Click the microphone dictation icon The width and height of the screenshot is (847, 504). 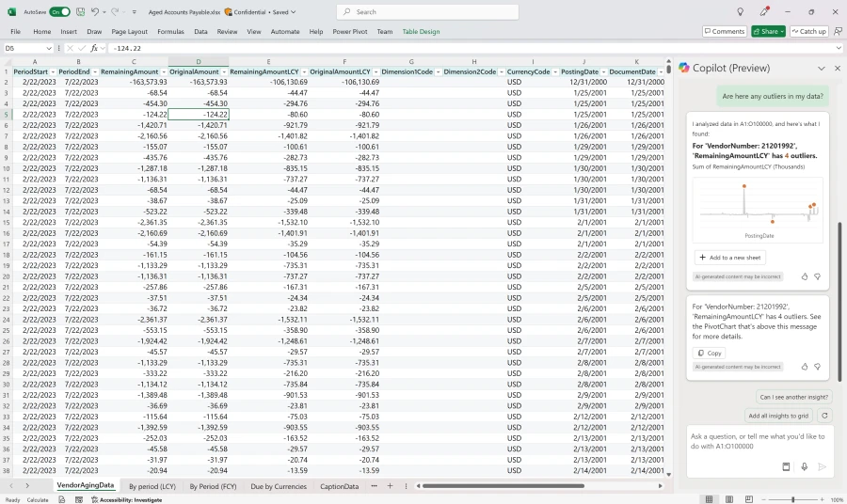coord(805,466)
